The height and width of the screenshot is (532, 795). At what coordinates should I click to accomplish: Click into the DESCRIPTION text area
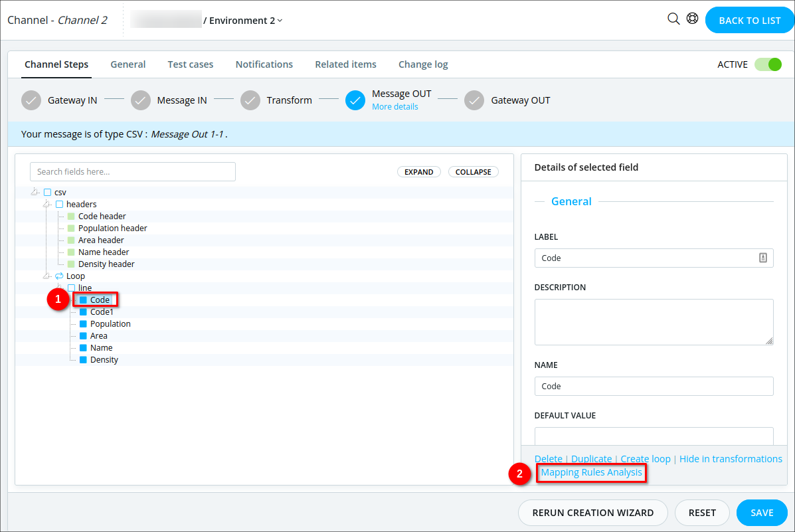(654, 322)
